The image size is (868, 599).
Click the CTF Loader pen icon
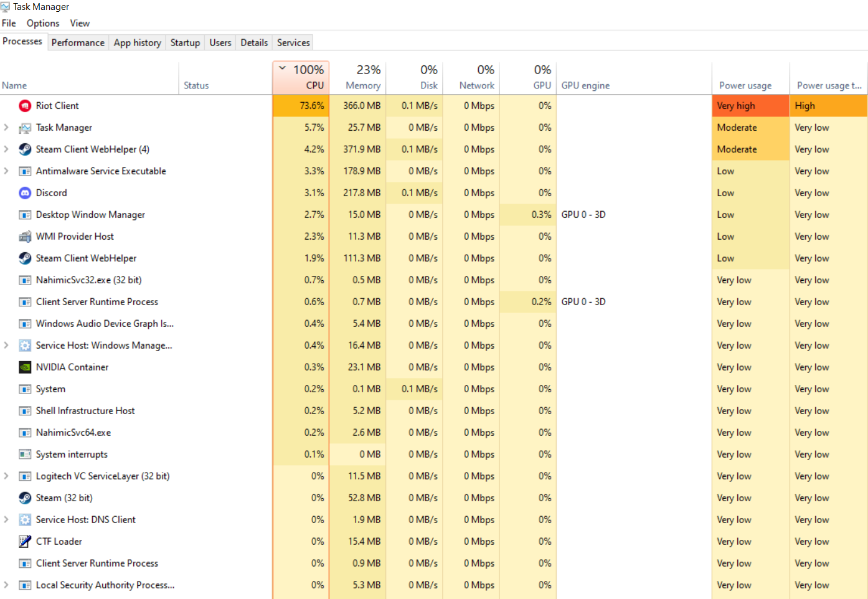coord(25,542)
